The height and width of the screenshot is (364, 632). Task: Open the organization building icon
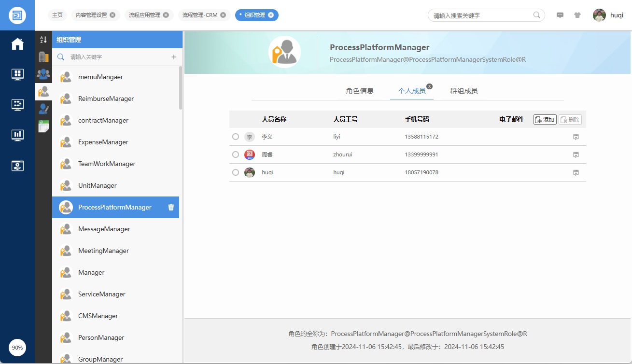click(43, 57)
